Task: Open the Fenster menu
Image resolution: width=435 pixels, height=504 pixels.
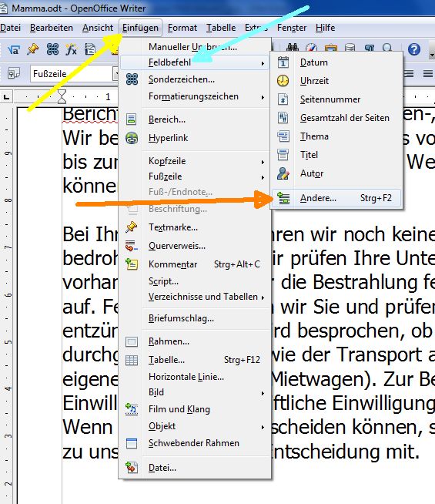Action: [292, 28]
